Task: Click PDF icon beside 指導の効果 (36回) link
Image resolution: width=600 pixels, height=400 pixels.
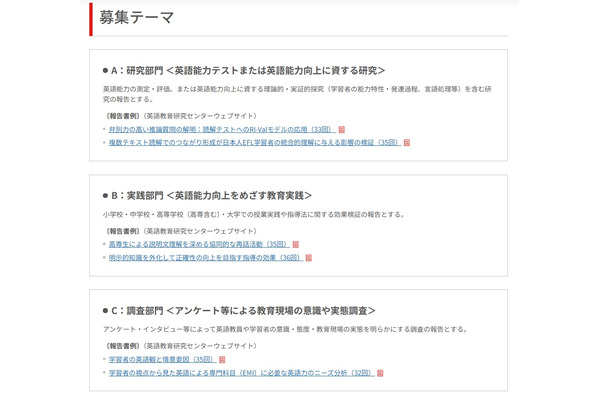Action: 309,258
